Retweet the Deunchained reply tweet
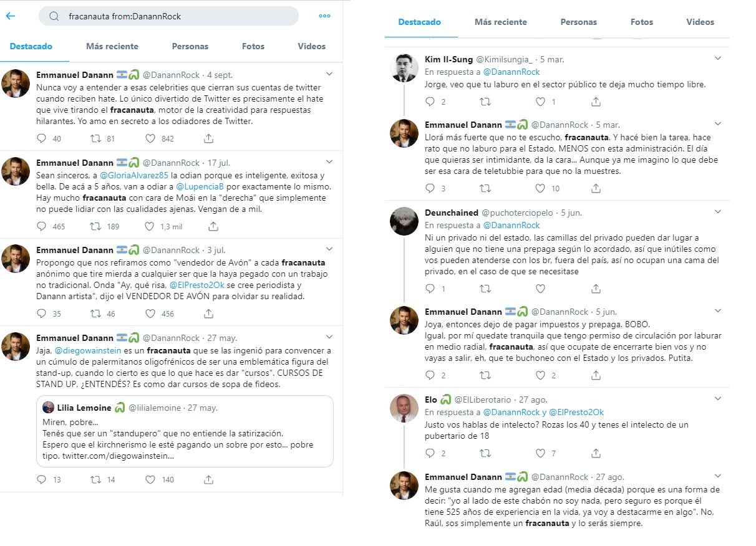Image resolution: width=756 pixels, height=546 pixels. pos(485,289)
